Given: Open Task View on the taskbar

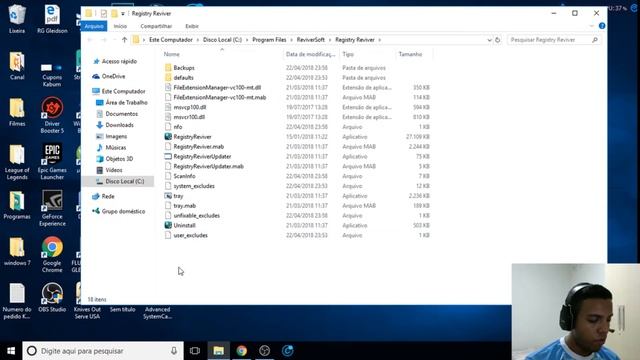Looking at the screenshot, I should point(195,351).
